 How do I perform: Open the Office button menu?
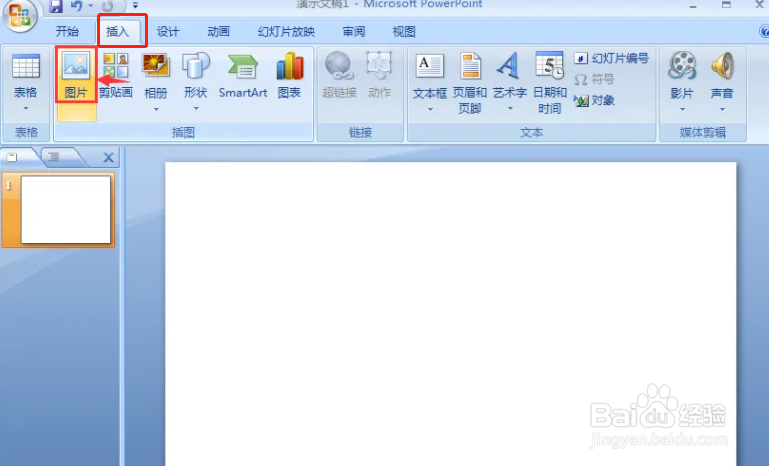tap(19, 15)
